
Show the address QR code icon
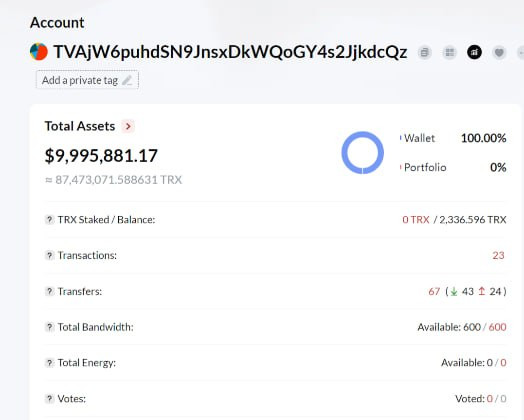pos(449,52)
